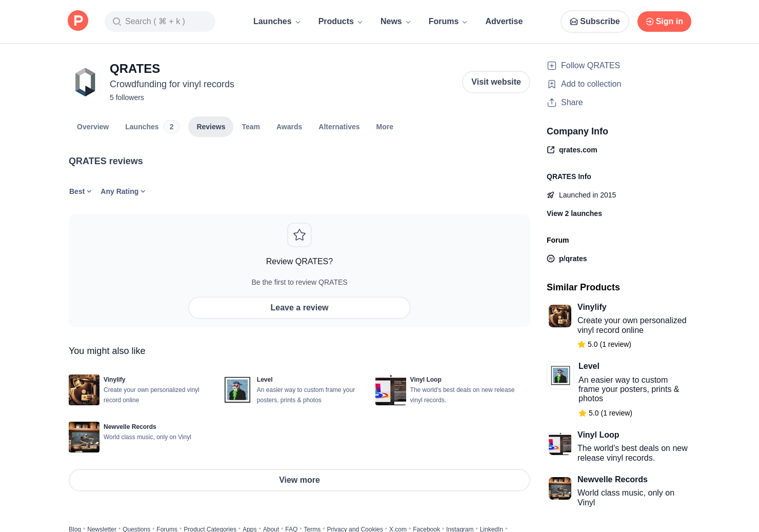Click the Product Hunt logo icon
Image resolution: width=759 pixels, height=532 pixels.
pyautogui.click(x=78, y=21)
